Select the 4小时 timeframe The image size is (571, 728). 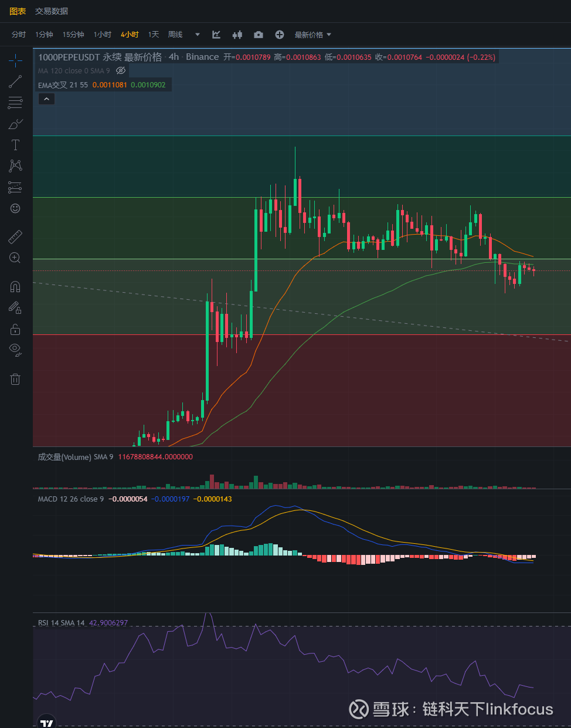point(130,35)
